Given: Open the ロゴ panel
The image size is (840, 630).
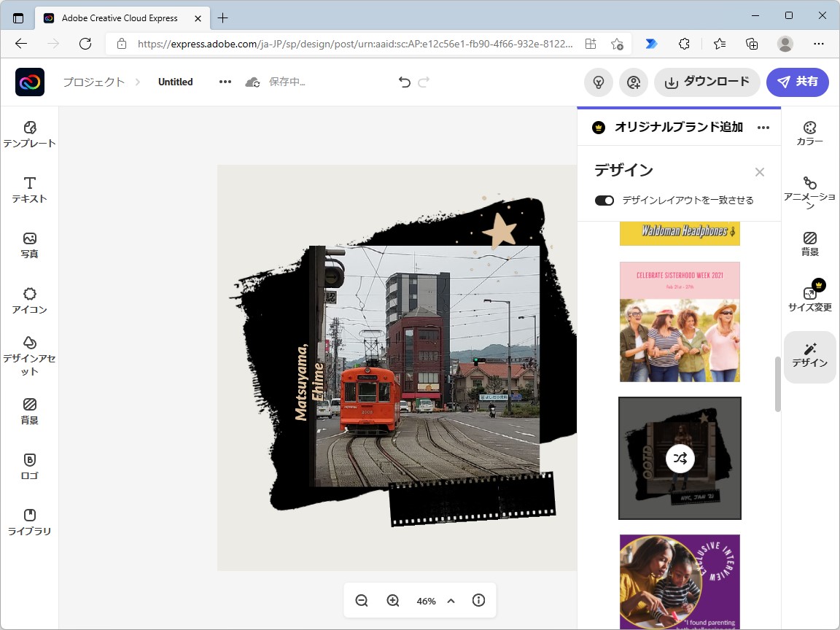Looking at the screenshot, I should [x=29, y=467].
